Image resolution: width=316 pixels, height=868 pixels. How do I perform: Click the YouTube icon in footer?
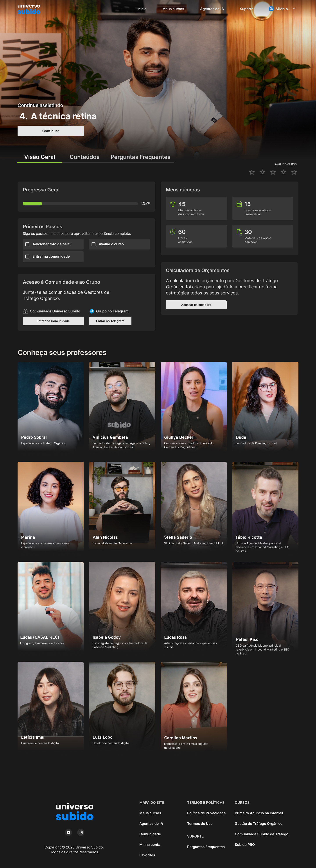pos(68,832)
